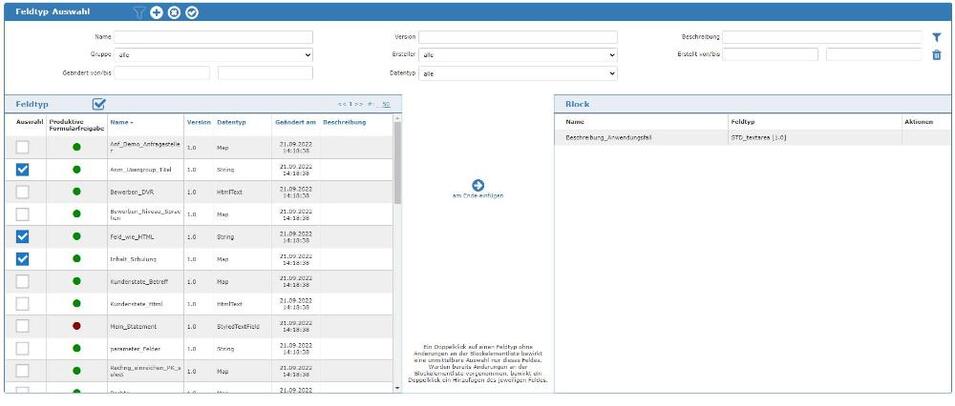Check the Bewerben_DVR row checkbox
Viewport: 955px width, 406px height.
tap(22, 191)
